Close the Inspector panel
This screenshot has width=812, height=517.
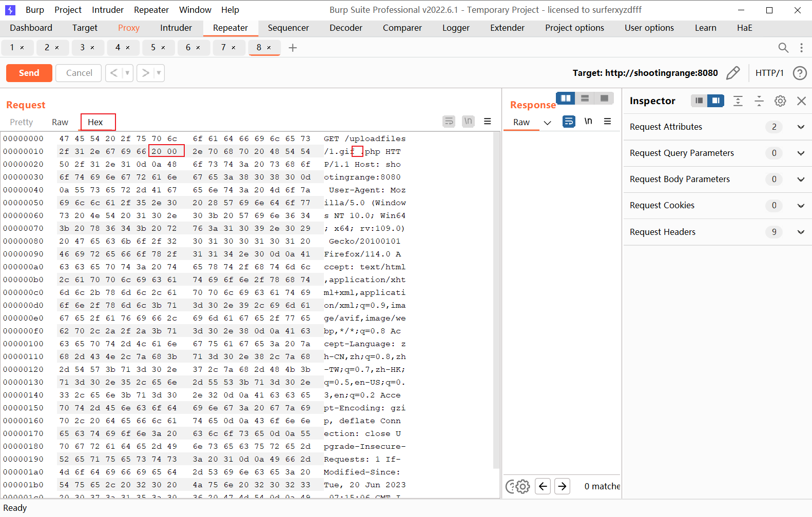tap(801, 101)
